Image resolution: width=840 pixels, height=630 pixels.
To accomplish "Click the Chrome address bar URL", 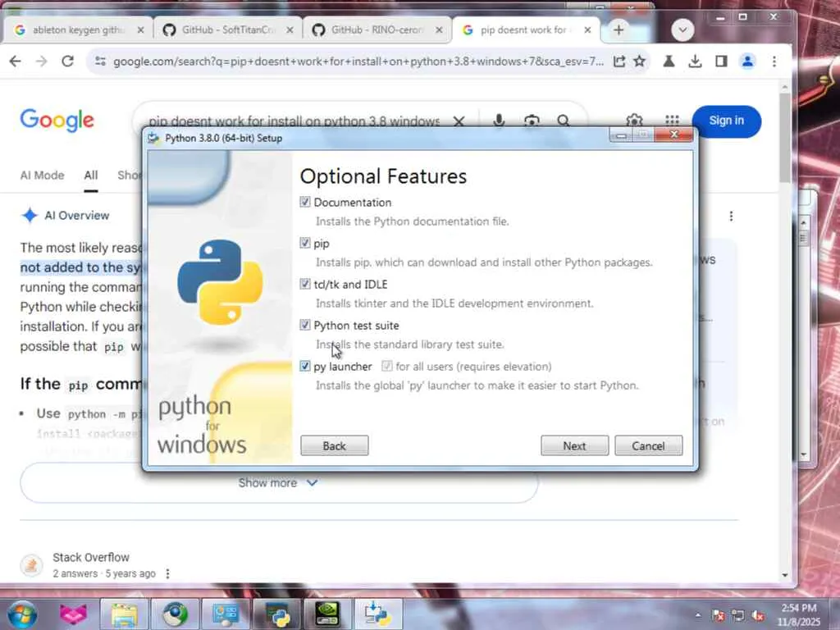I will tap(358, 61).
